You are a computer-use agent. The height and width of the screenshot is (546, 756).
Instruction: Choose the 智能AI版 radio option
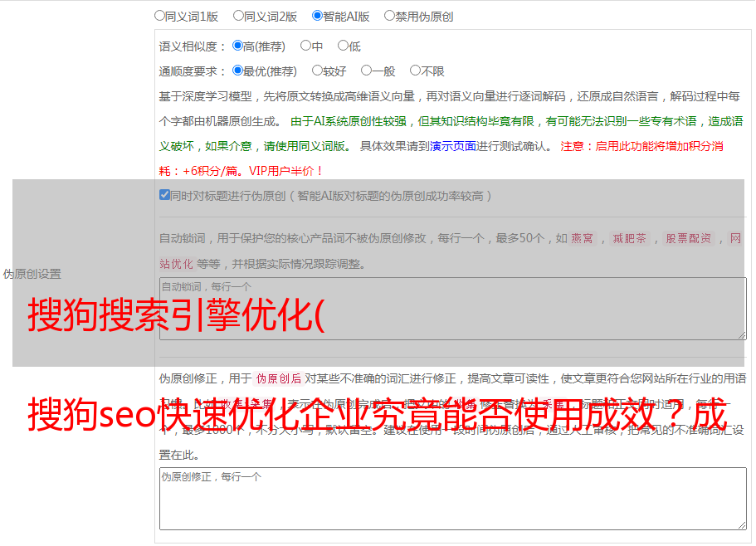[317, 16]
